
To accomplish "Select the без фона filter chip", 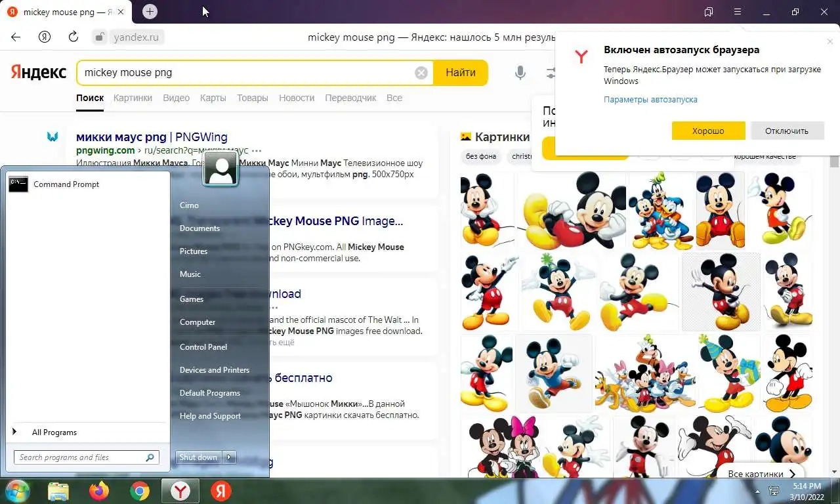I will [481, 156].
